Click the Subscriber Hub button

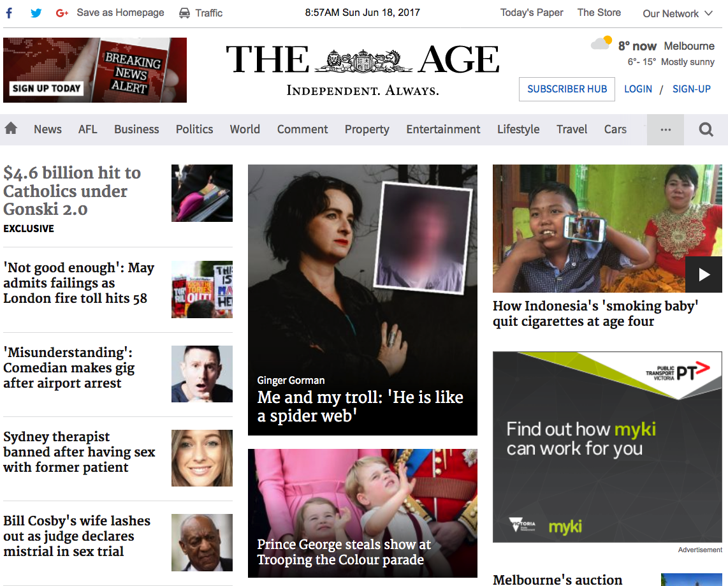click(567, 89)
